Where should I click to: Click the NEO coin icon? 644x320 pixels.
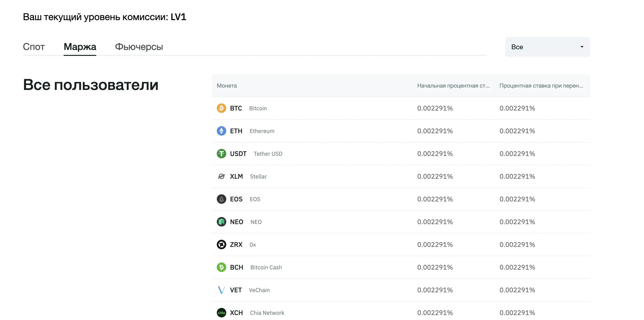tap(221, 222)
